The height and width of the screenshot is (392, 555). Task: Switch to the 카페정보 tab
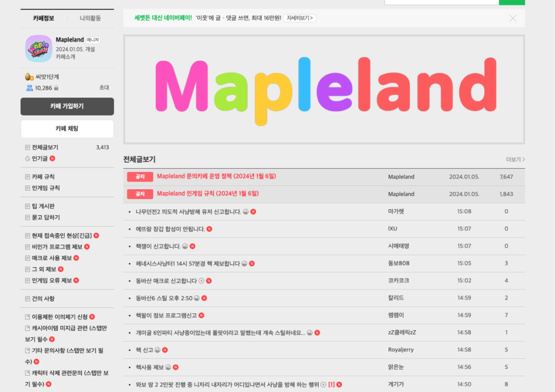43,18
